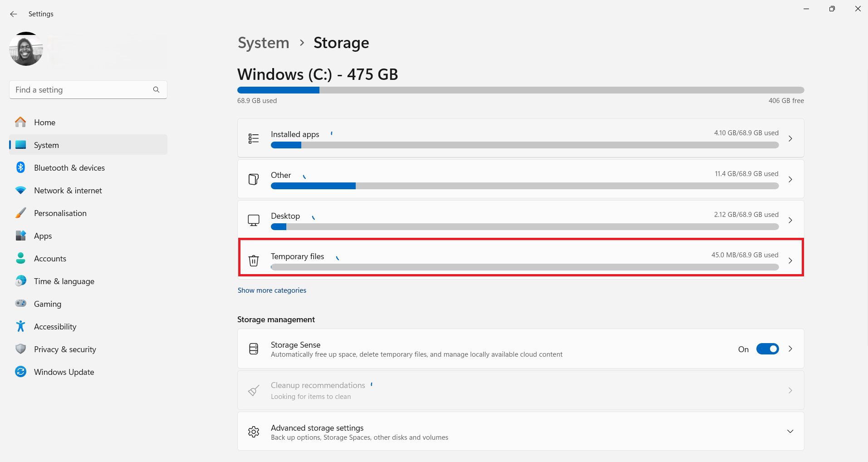Viewport: 868px width, 462px height.
Task: Click the System breadcrumb link
Action: (263, 43)
